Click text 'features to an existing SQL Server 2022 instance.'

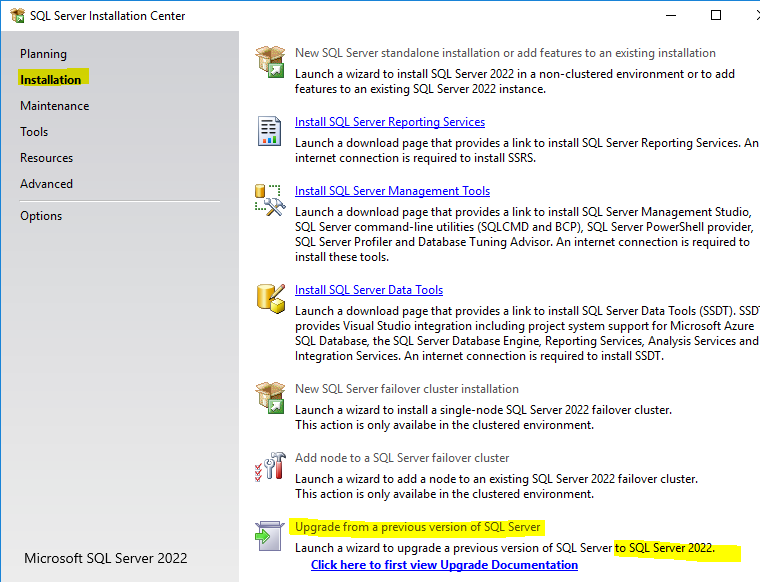(x=420, y=89)
